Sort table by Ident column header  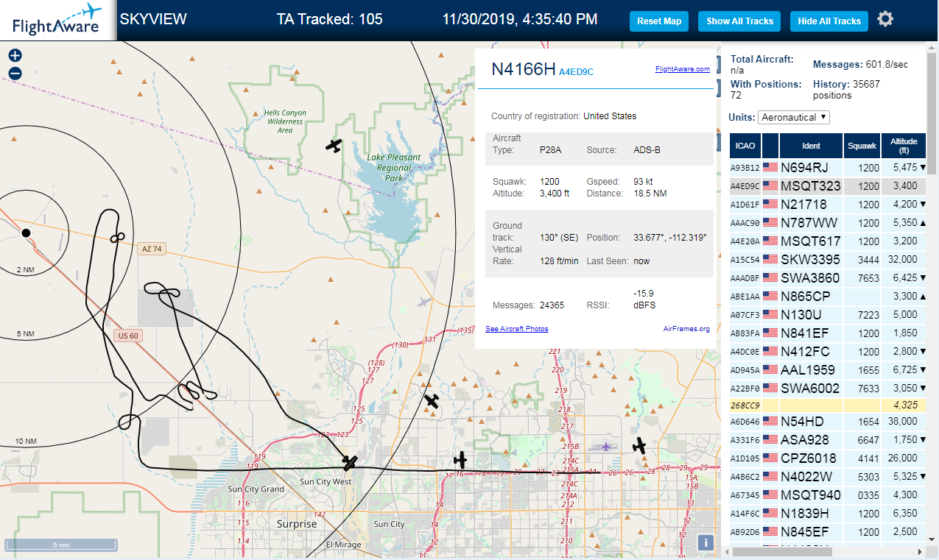pyautogui.click(x=812, y=145)
